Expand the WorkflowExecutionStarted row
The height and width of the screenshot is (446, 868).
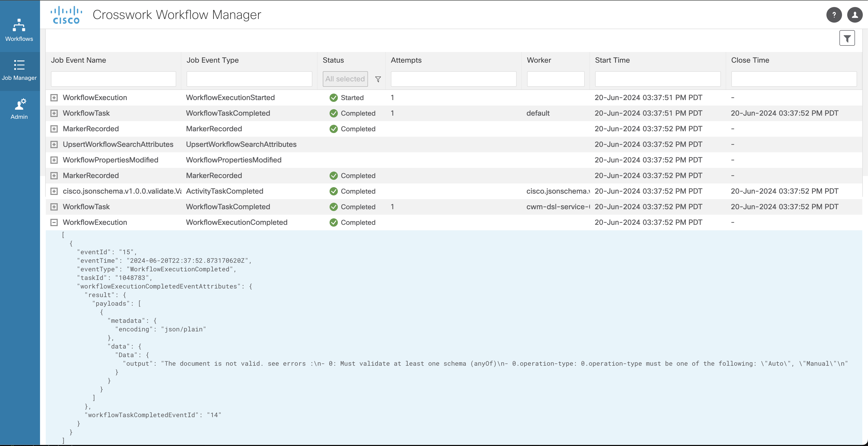(54, 98)
